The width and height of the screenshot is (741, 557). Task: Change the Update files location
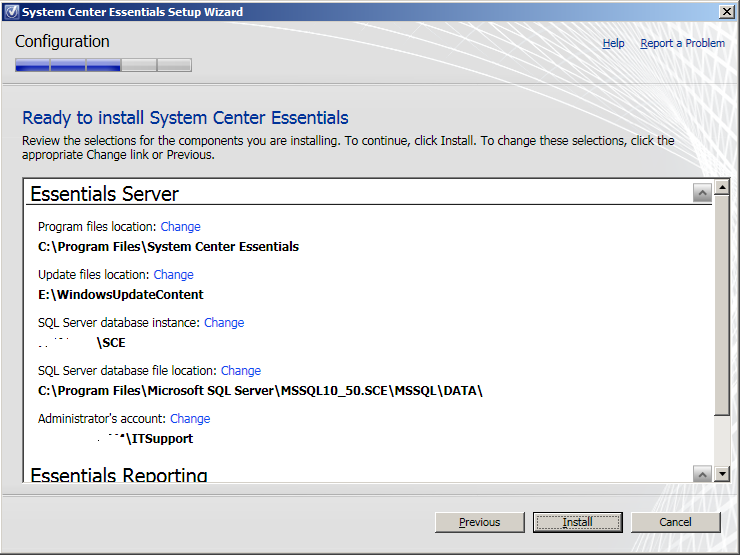pyautogui.click(x=173, y=275)
